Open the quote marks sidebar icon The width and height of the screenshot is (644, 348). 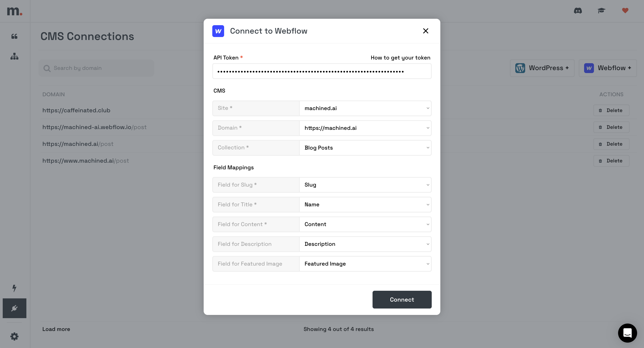click(15, 37)
